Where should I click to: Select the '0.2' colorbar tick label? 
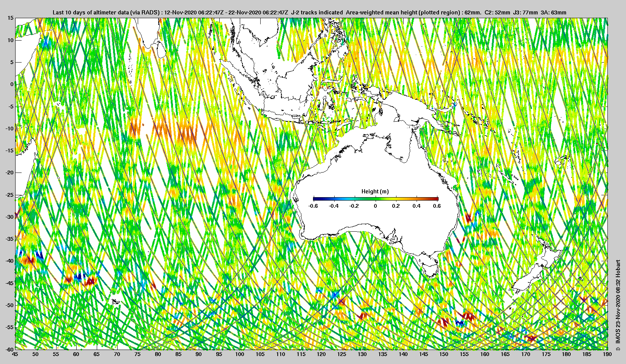[396, 206]
